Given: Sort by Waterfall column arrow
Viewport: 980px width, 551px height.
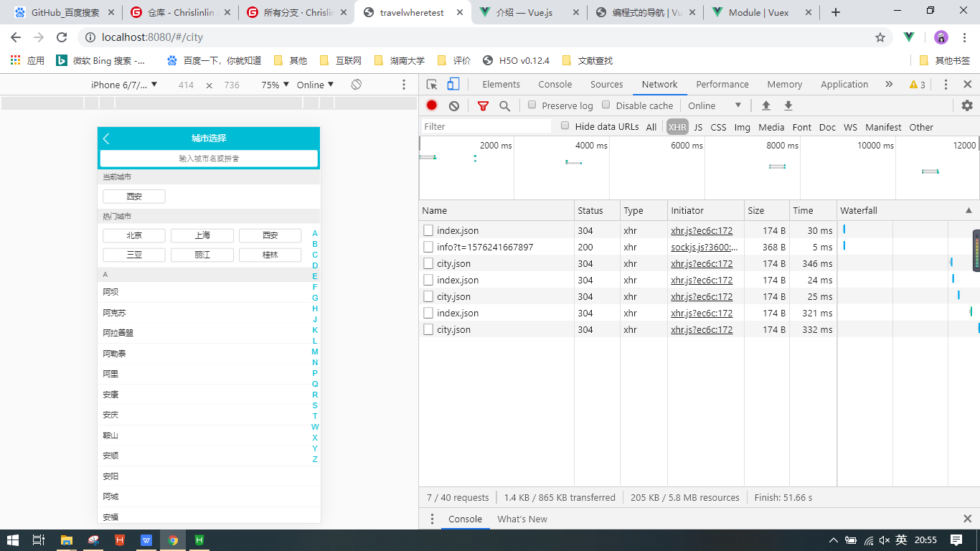Looking at the screenshot, I should click(x=969, y=210).
